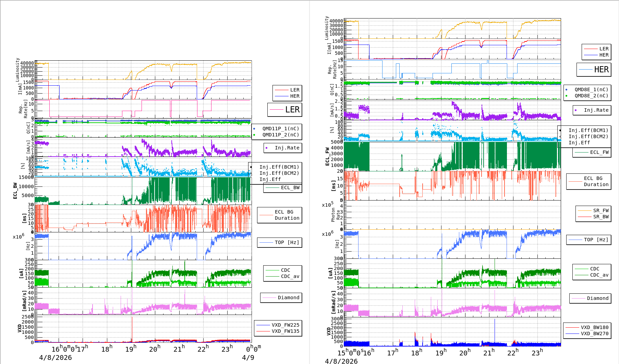Viewport: 619px width, 364px height.
Task: Click the LER legend entry in right current plot
Action: click(596, 49)
